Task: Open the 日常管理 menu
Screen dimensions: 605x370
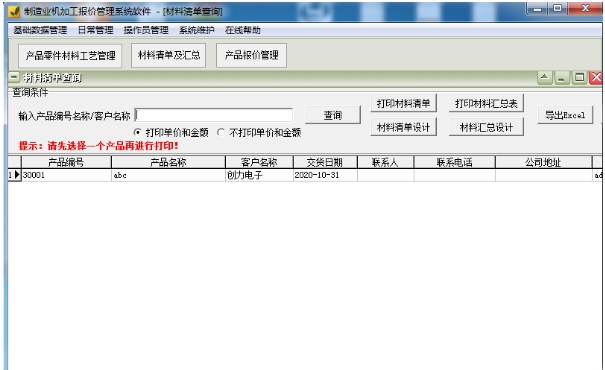Action: coord(95,30)
